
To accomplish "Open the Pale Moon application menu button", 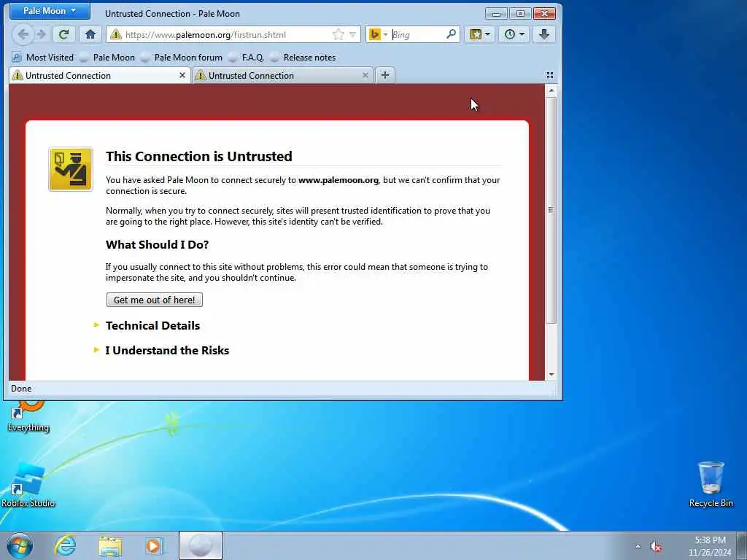I will click(50, 10).
